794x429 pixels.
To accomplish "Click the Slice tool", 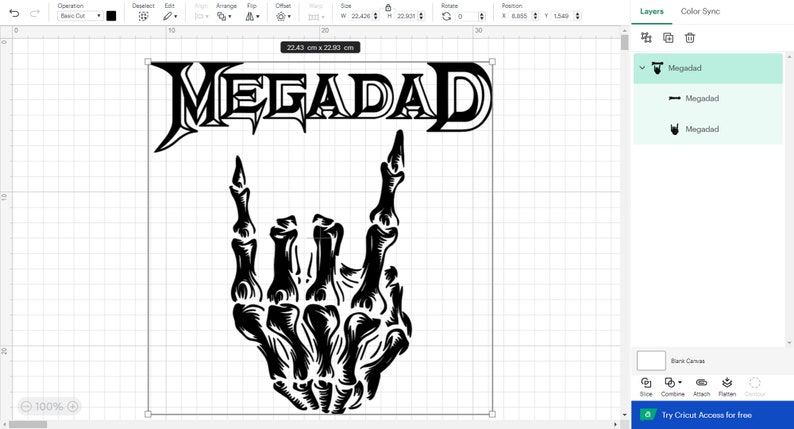I will pyautogui.click(x=646, y=386).
